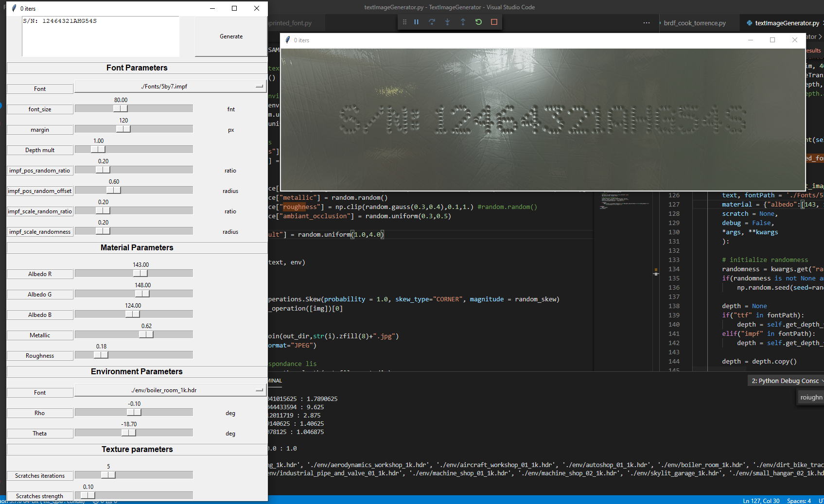Screen dimensions: 824x504
Task: Adjust the Rho slider handle
Action: pyautogui.click(x=134, y=412)
